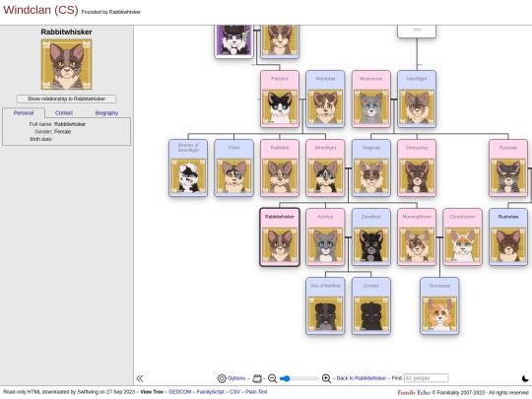The image size is (532, 399).
Task: Select the Ashfoot card
Action: tap(325, 237)
